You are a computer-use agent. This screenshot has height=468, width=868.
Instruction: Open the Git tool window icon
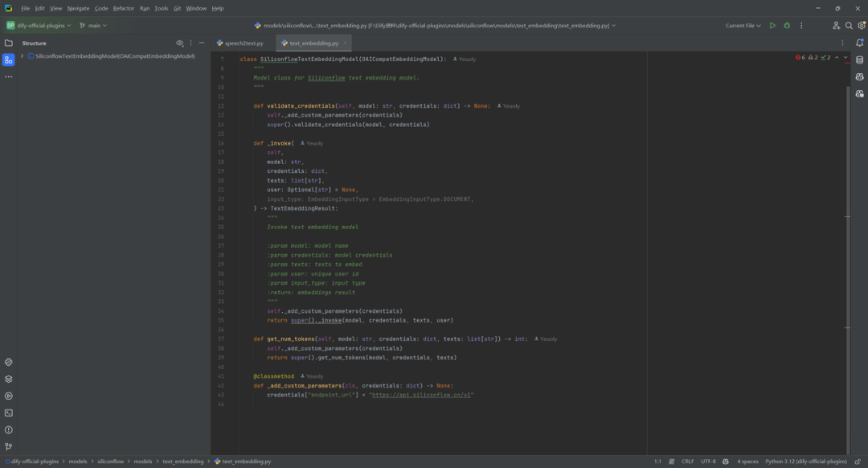click(8, 446)
